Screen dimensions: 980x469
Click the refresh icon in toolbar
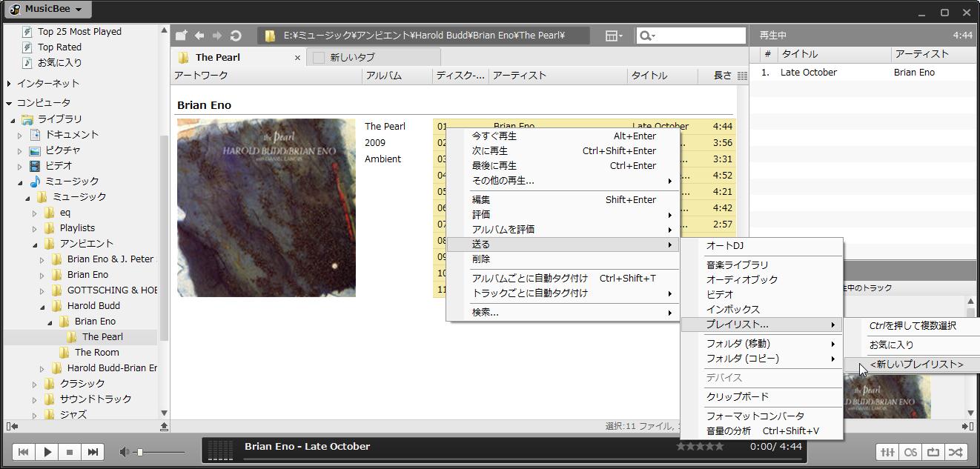tap(236, 36)
